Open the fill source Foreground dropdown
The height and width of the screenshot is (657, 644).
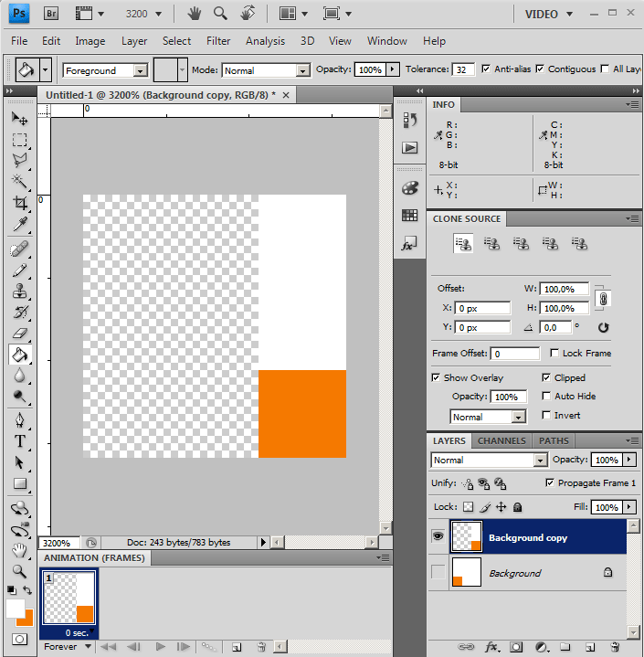pyautogui.click(x=105, y=70)
